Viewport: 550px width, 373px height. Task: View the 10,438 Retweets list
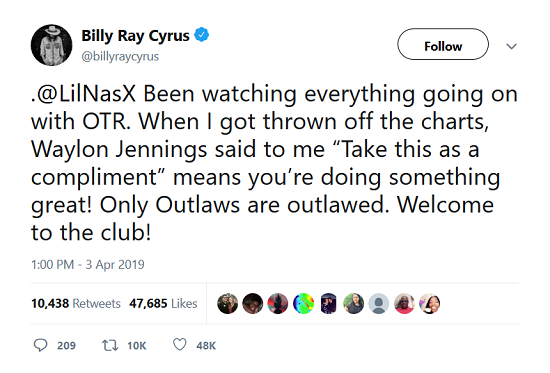click(x=76, y=303)
